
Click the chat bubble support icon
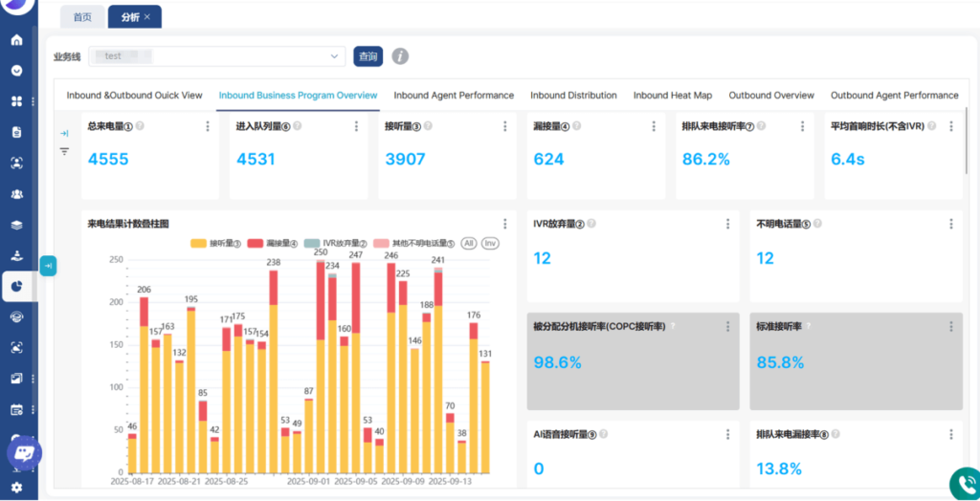tap(24, 452)
